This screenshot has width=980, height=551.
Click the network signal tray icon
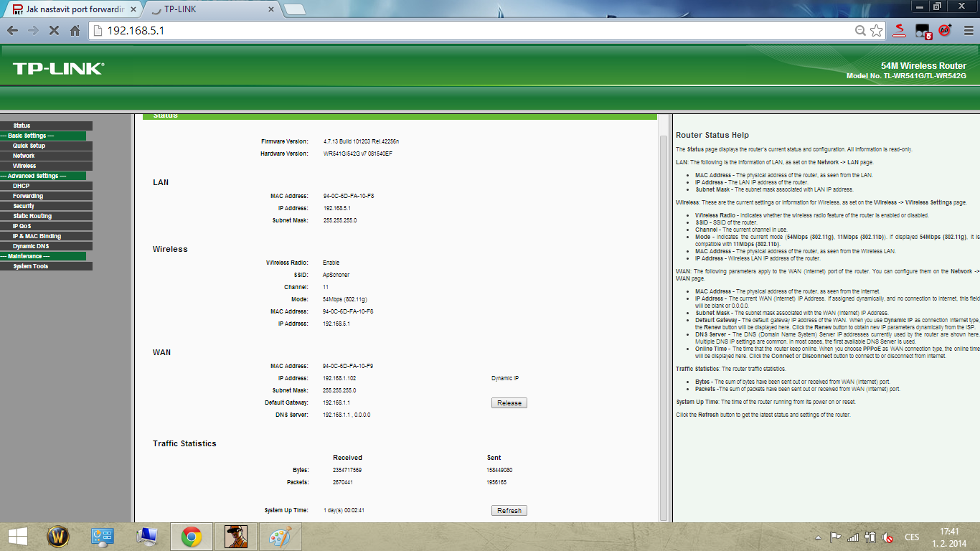click(853, 537)
